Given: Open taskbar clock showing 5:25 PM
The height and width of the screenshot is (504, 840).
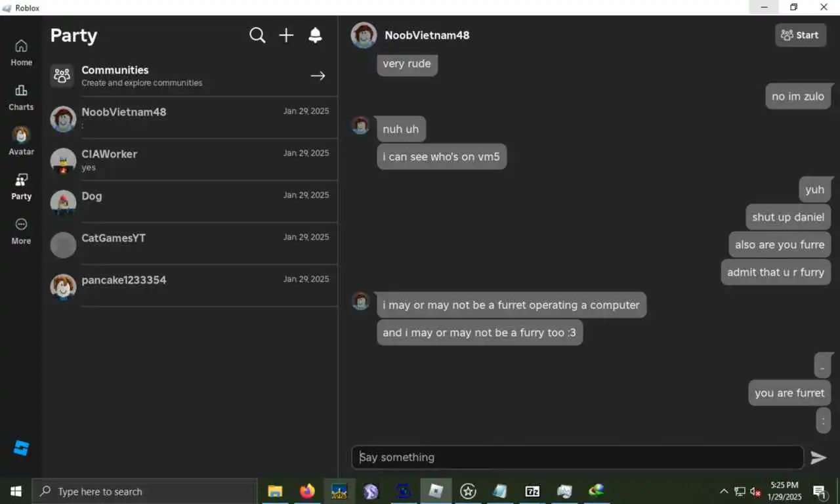Looking at the screenshot, I should 785,492.
